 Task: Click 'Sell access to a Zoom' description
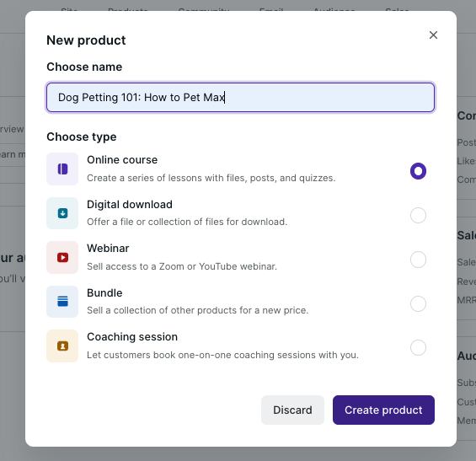point(182,266)
